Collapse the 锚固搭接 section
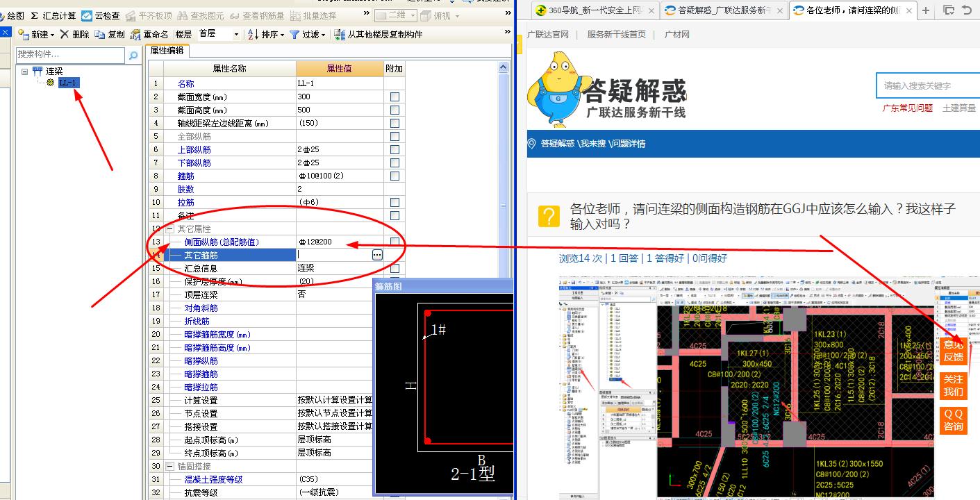Viewport: 980px width, 500px height. tap(169, 467)
